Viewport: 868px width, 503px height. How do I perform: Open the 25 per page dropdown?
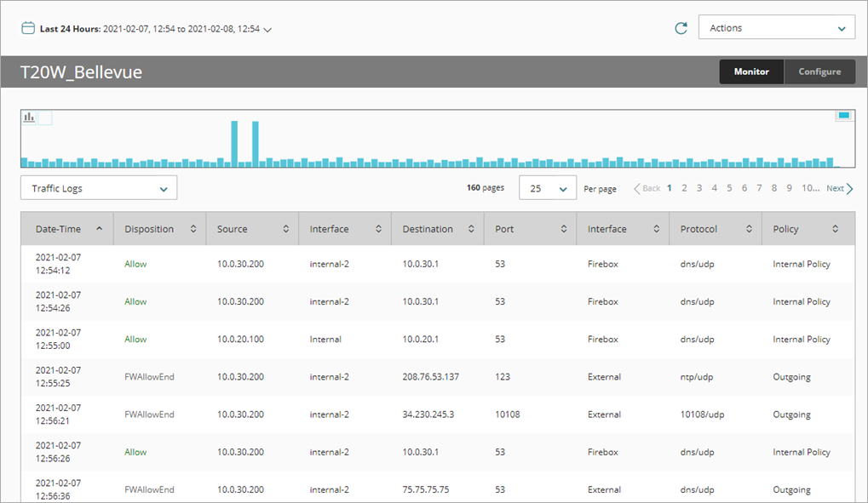(x=547, y=187)
